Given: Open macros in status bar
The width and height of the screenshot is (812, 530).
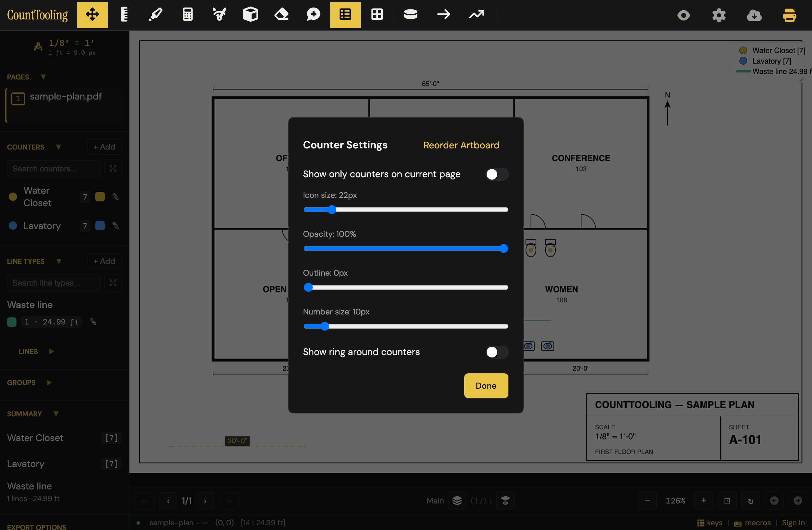Looking at the screenshot, I should [x=752, y=523].
